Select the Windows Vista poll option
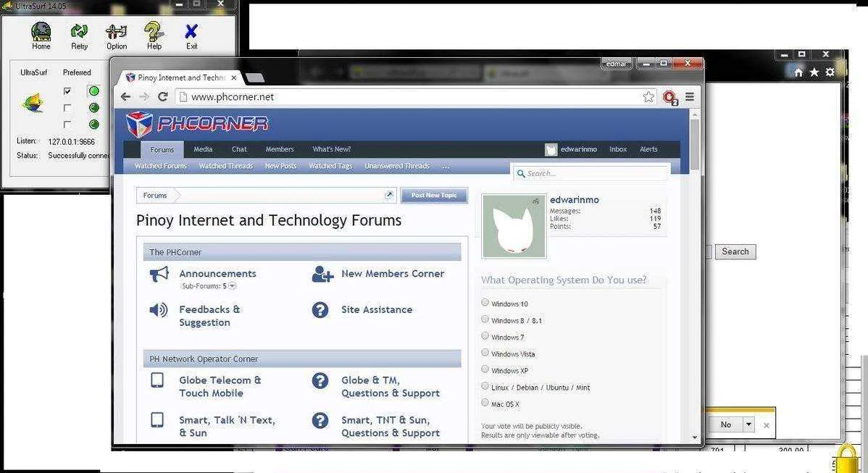 point(485,352)
